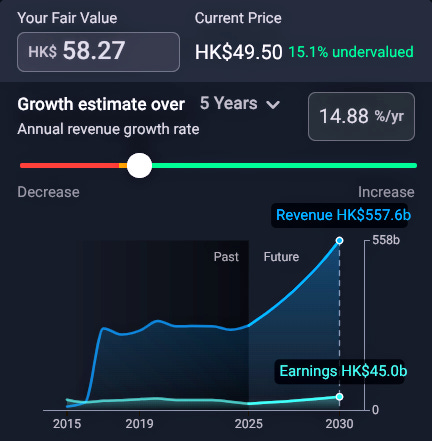Click the 2025 axis label
Screen dimensions: 432x441
point(249,424)
